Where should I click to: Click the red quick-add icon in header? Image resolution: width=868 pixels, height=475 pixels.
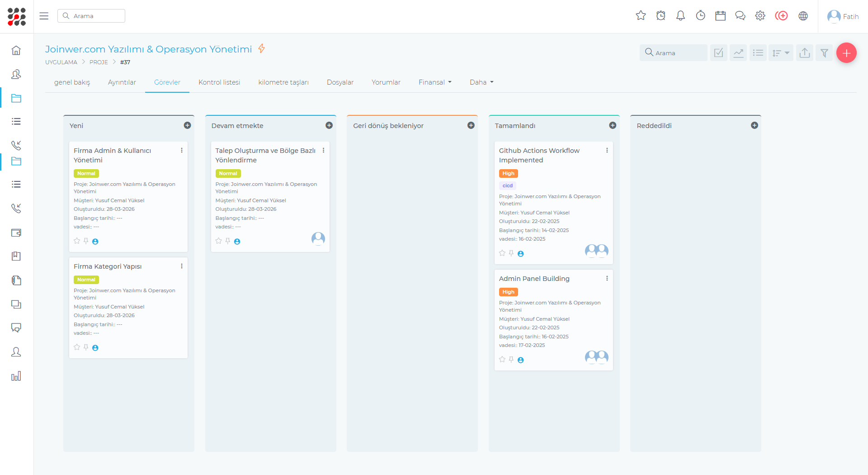pos(781,16)
